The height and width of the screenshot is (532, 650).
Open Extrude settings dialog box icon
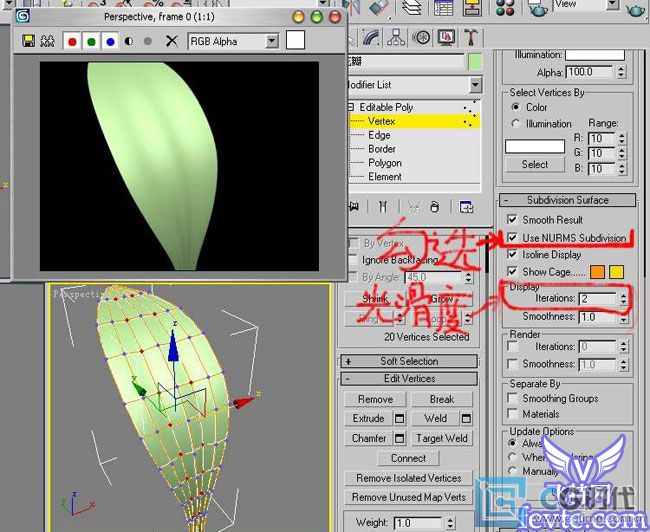point(400,418)
